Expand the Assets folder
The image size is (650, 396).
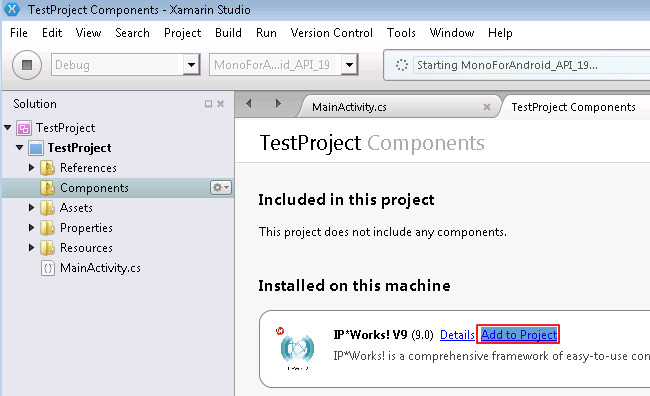[x=32, y=207]
